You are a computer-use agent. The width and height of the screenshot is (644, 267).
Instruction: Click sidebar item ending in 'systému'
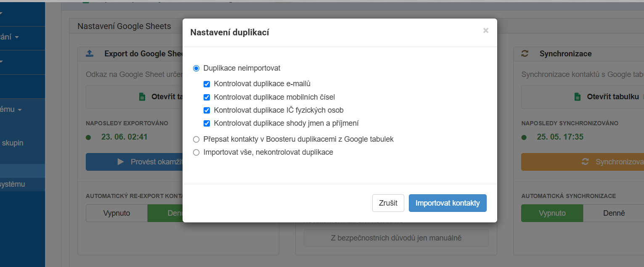pos(13,184)
